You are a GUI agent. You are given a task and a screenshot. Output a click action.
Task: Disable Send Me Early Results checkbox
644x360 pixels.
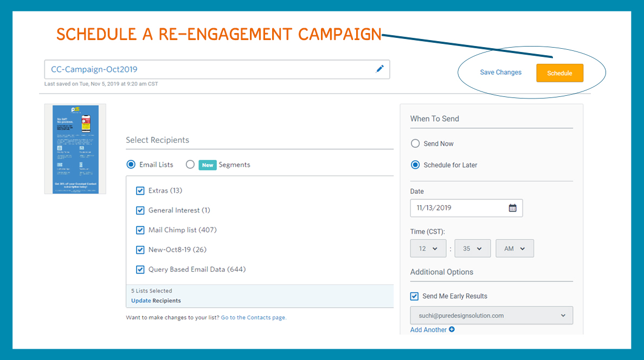coord(415,296)
